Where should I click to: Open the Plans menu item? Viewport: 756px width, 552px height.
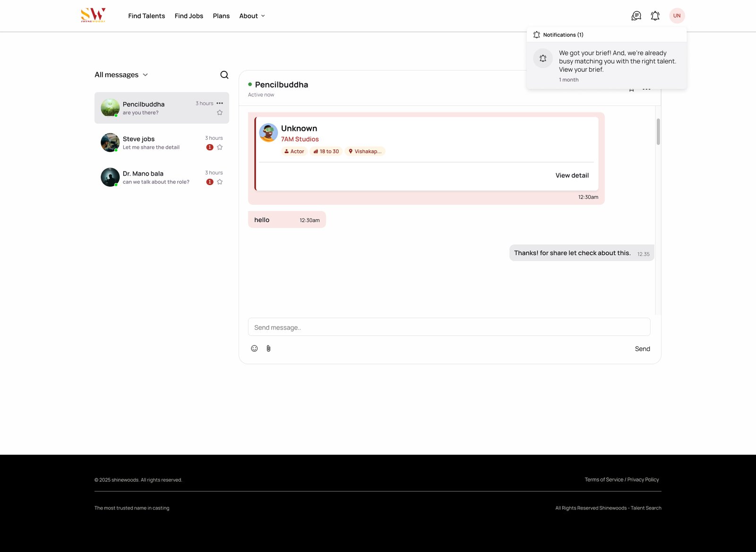point(221,16)
